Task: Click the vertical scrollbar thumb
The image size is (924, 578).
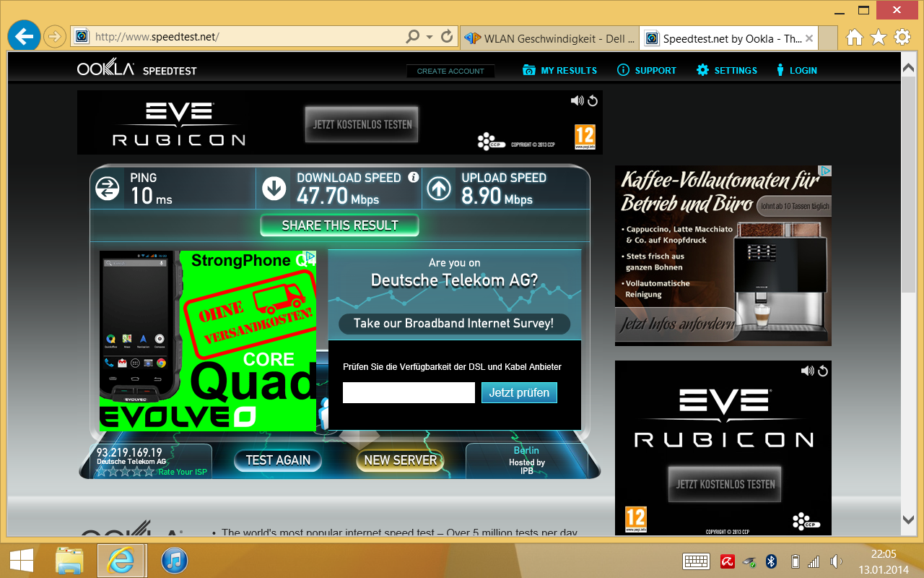Action: (909, 186)
